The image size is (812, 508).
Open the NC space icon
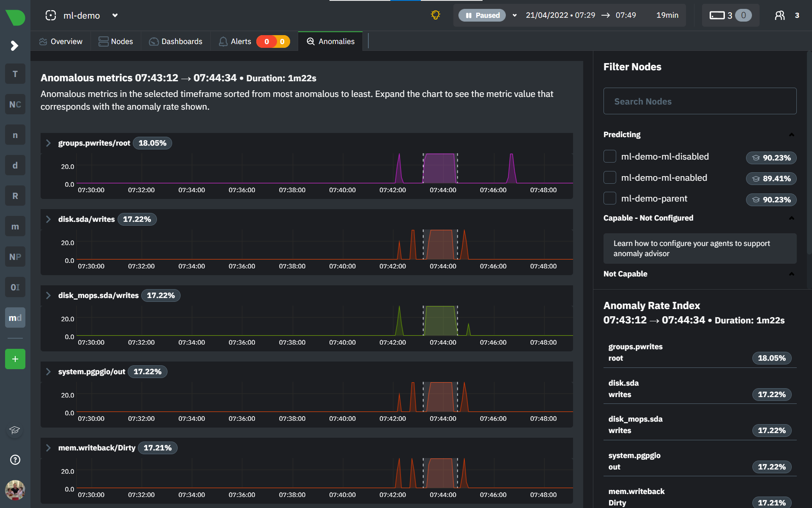[x=15, y=105]
